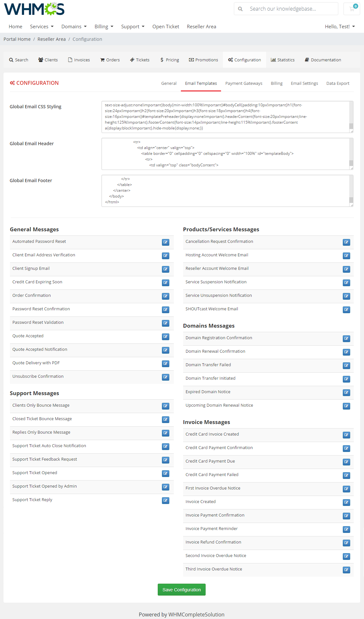This screenshot has height=619, width=364.
Task: Expand the Billing dropdown in navbar
Action: pyautogui.click(x=104, y=27)
